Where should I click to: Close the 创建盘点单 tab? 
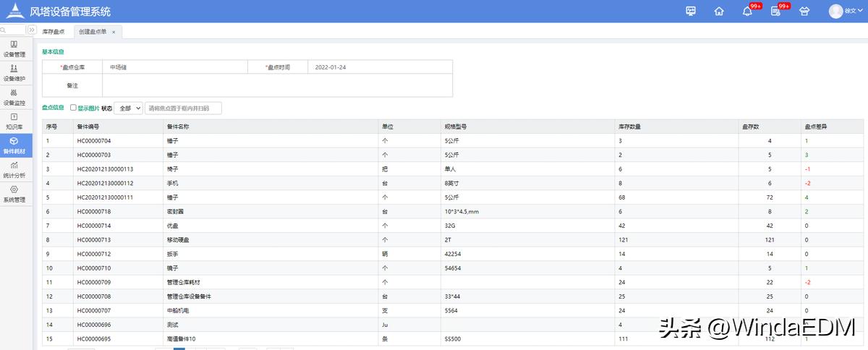tap(114, 32)
